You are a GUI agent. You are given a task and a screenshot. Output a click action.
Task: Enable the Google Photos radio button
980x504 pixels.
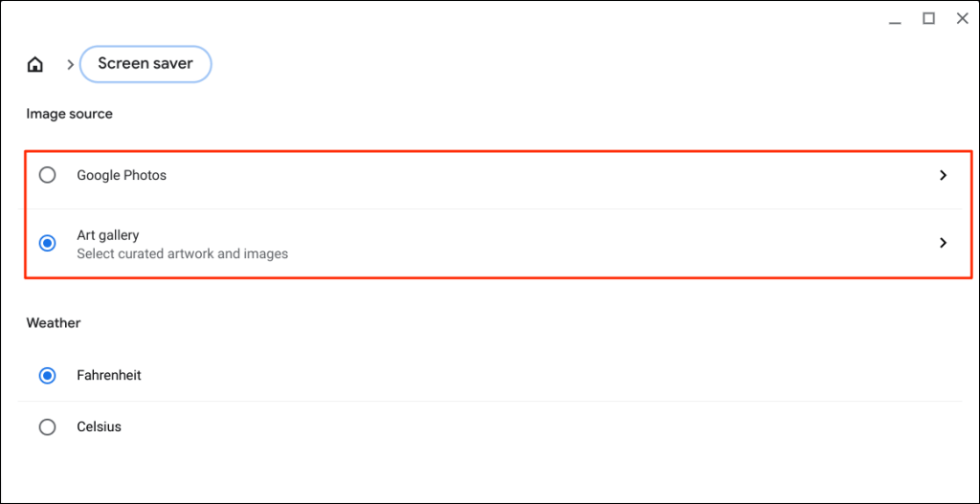pyautogui.click(x=47, y=175)
